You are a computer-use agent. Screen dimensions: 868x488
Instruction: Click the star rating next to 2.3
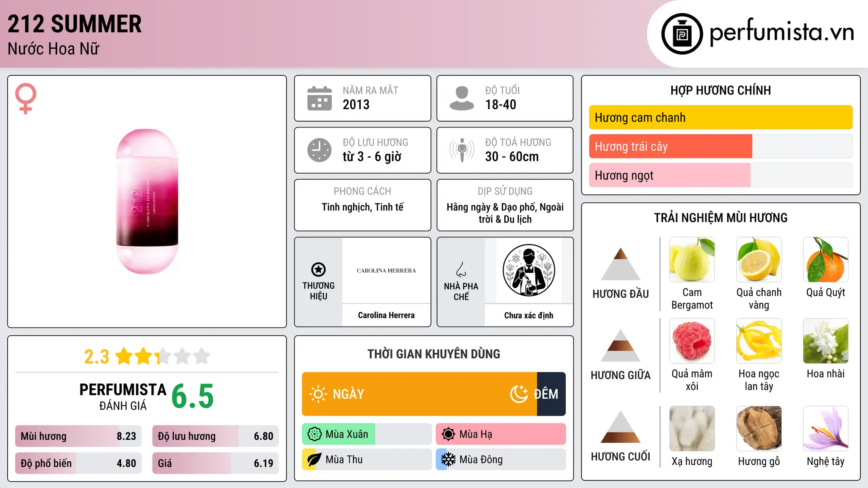(x=163, y=356)
